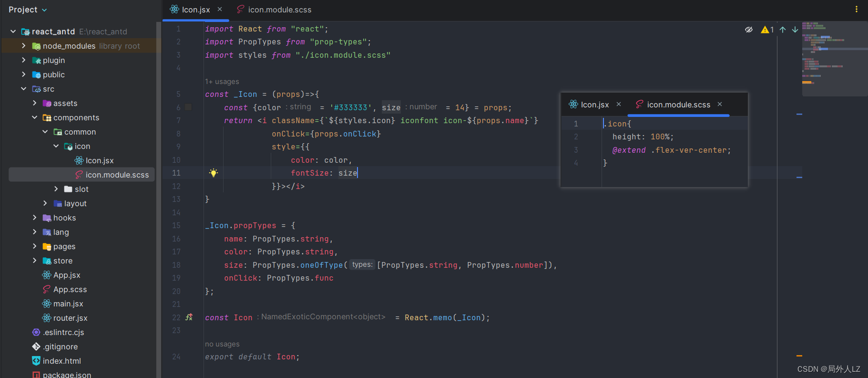The width and height of the screenshot is (868, 378).
Task: Click ESLint icon beside .eslintrc.cjs
Action: coord(36,332)
